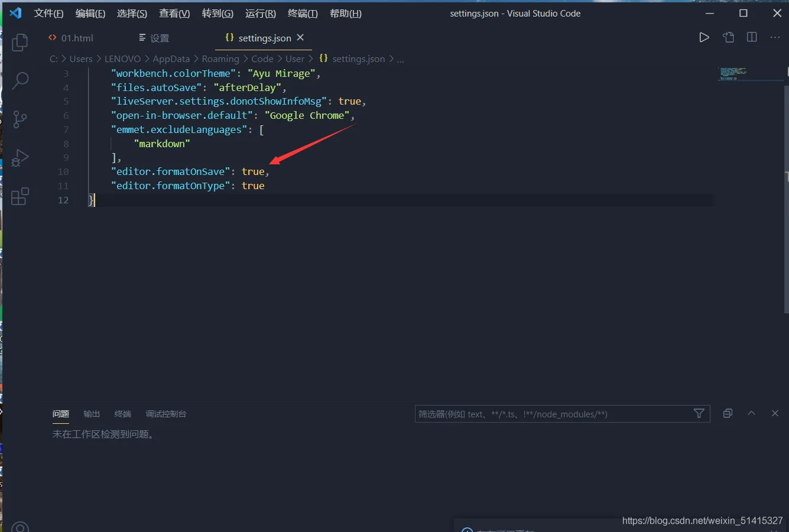Click the "markdown" array entry
789x532 pixels.
[162, 144]
